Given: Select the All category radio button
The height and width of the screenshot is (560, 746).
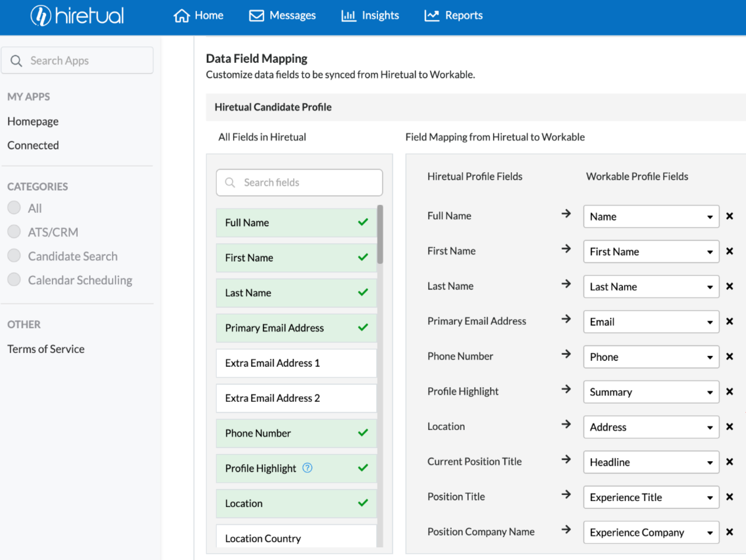Looking at the screenshot, I should point(14,208).
